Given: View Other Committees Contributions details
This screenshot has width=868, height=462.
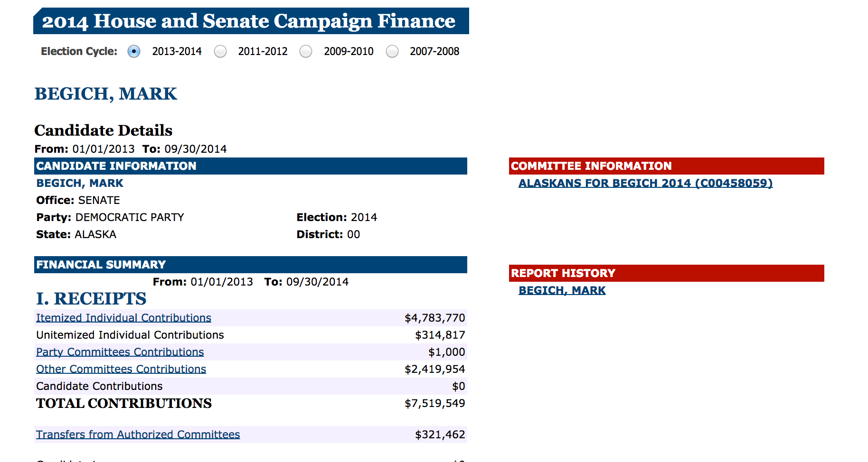Looking at the screenshot, I should [x=121, y=369].
